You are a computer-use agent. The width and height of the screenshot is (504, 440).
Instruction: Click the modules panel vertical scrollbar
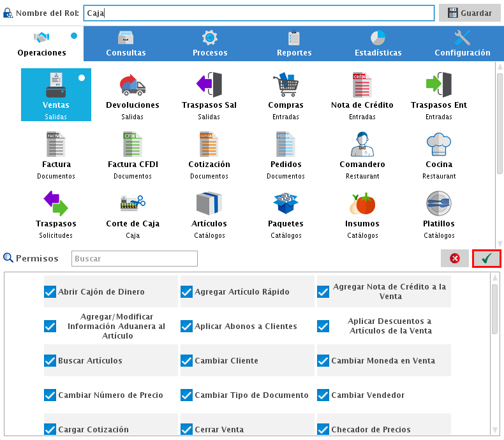click(x=500, y=124)
